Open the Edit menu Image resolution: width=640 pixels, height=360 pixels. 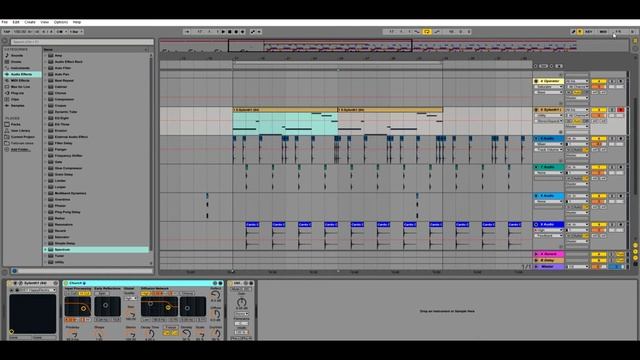pyautogui.click(x=16, y=22)
